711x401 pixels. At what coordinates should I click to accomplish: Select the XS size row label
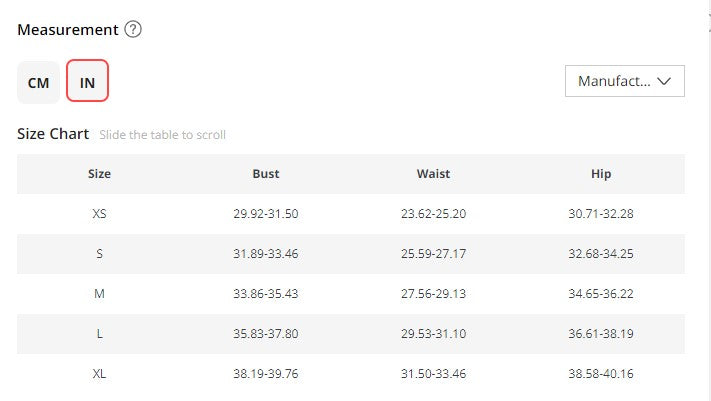99,214
